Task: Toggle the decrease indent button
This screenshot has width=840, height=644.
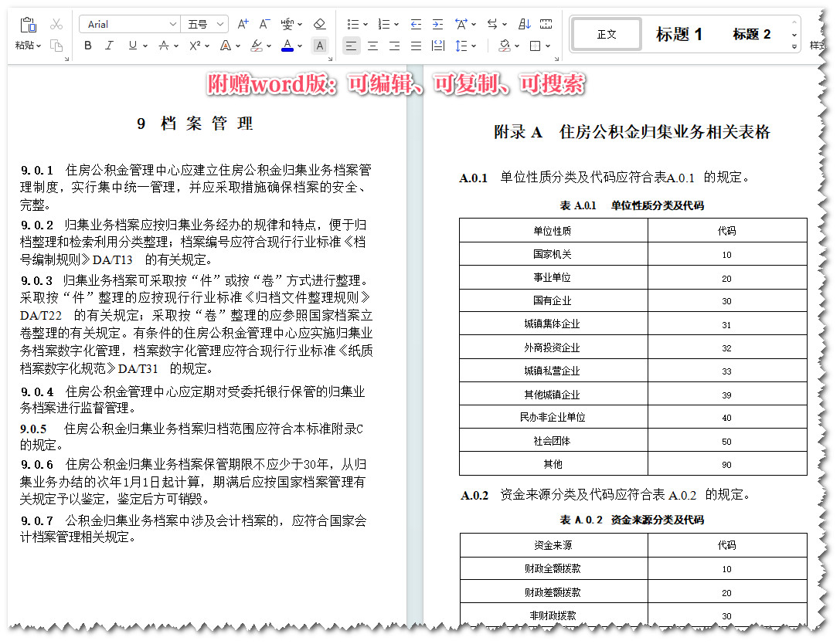Action: (x=415, y=25)
